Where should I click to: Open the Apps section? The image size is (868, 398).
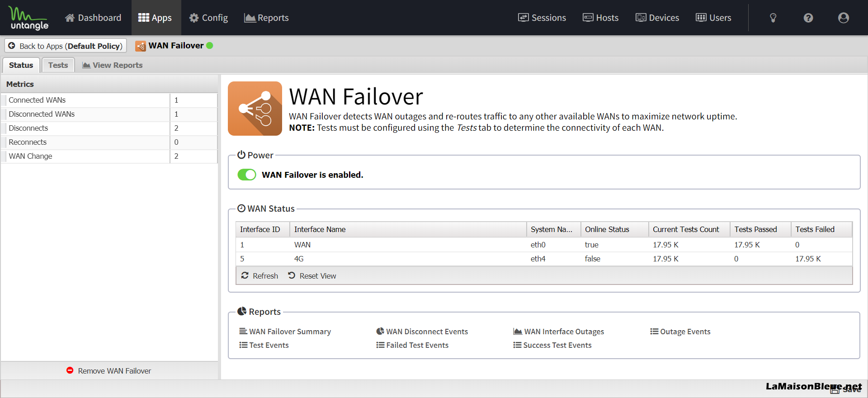(x=155, y=18)
